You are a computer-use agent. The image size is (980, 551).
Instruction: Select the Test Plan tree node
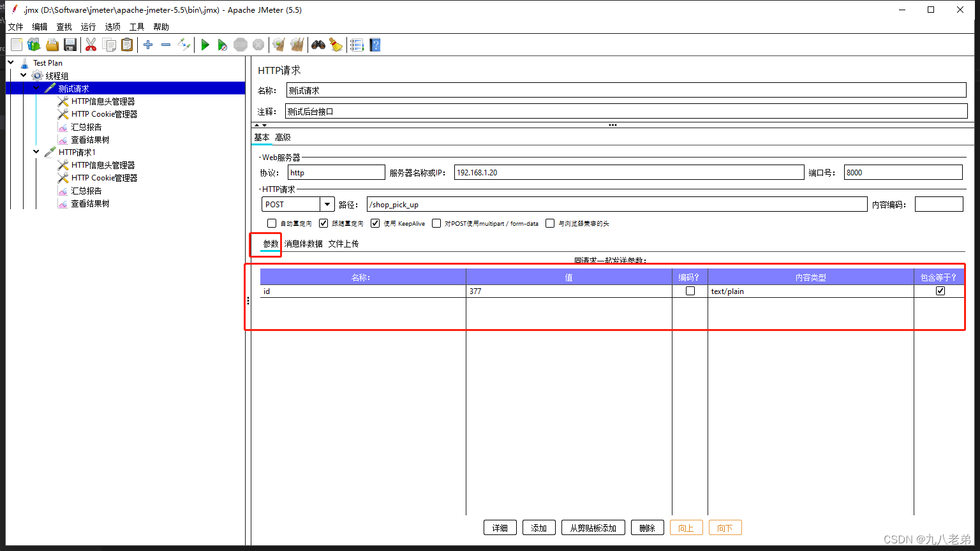click(47, 63)
